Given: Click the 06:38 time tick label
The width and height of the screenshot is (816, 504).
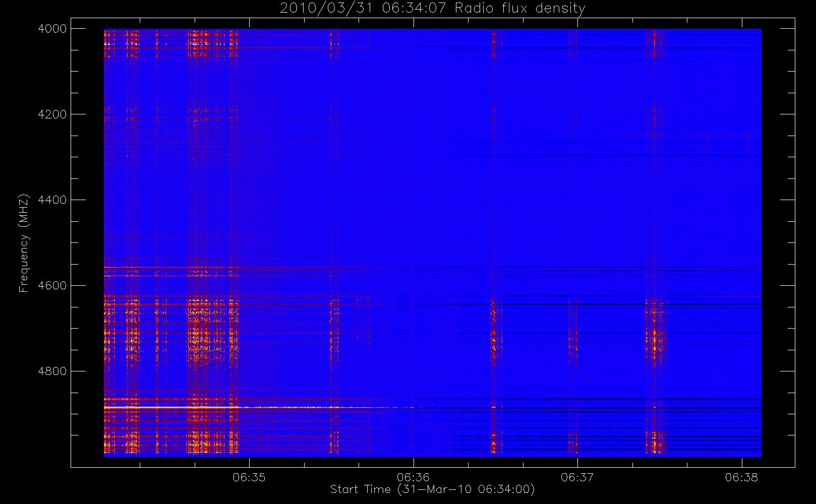Looking at the screenshot, I should click(x=741, y=477).
